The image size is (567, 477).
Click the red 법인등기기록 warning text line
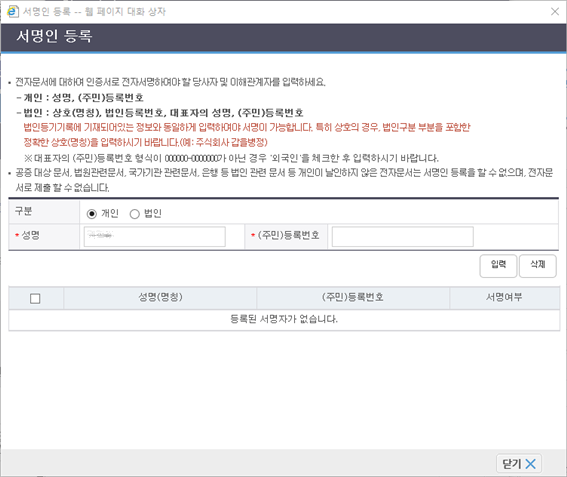coord(247,127)
